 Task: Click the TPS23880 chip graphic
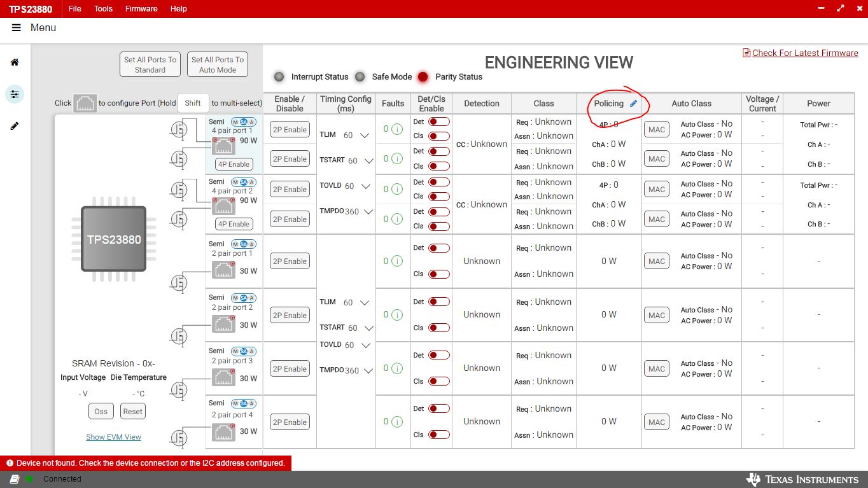(x=114, y=239)
